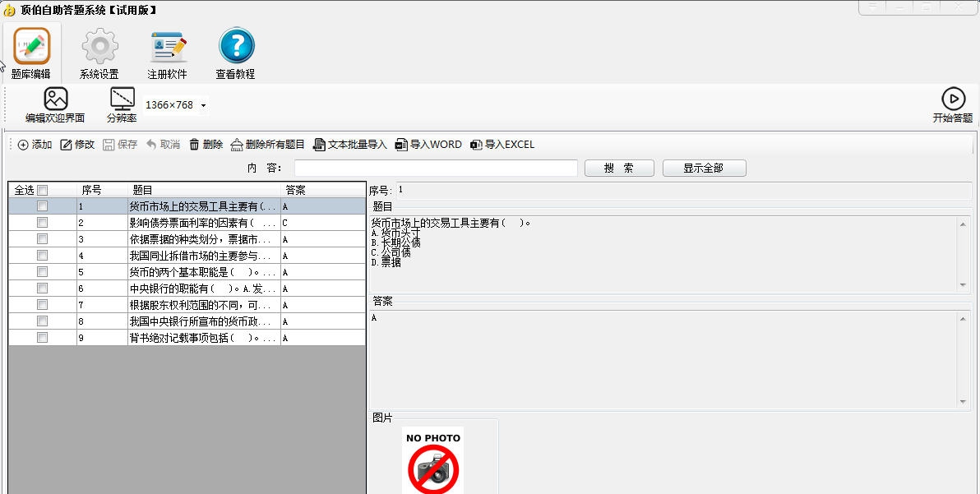
Task: Click the 搜索 search button
Action: tap(619, 168)
